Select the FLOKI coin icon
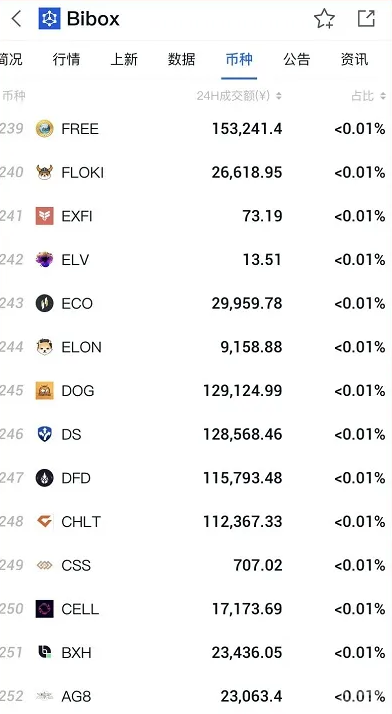Image resolution: width=392 pixels, height=714 pixels. pyautogui.click(x=45, y=172)
